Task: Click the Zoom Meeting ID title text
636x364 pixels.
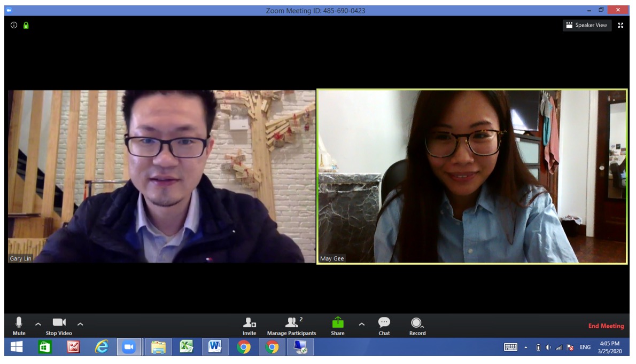Action: pyautogui.click(x=315, y=11)
